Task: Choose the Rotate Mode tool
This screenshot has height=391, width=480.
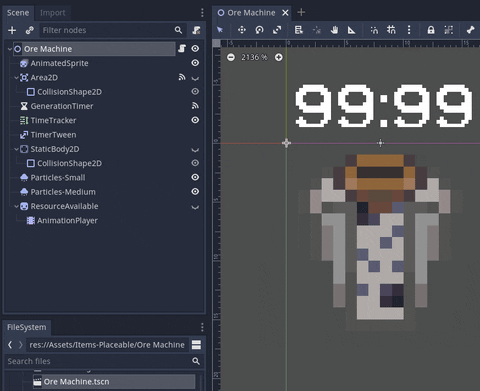Action: pos(259,30)
